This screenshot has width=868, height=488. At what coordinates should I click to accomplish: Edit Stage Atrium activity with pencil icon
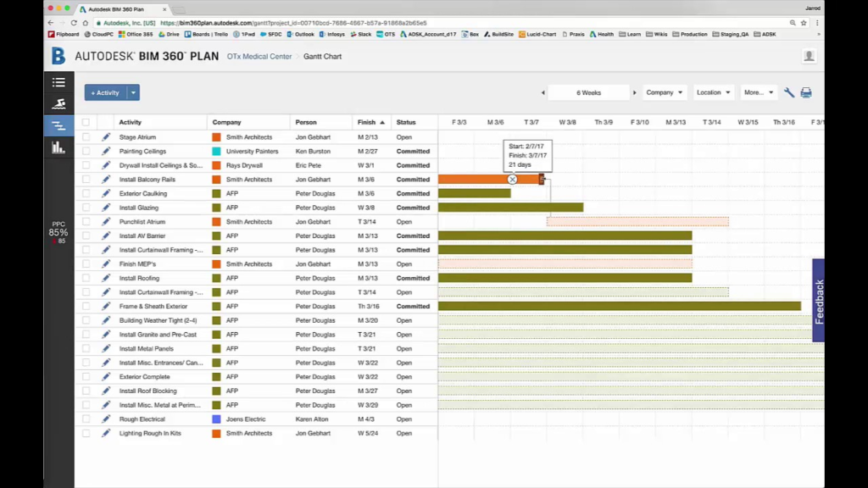point(106,136)
